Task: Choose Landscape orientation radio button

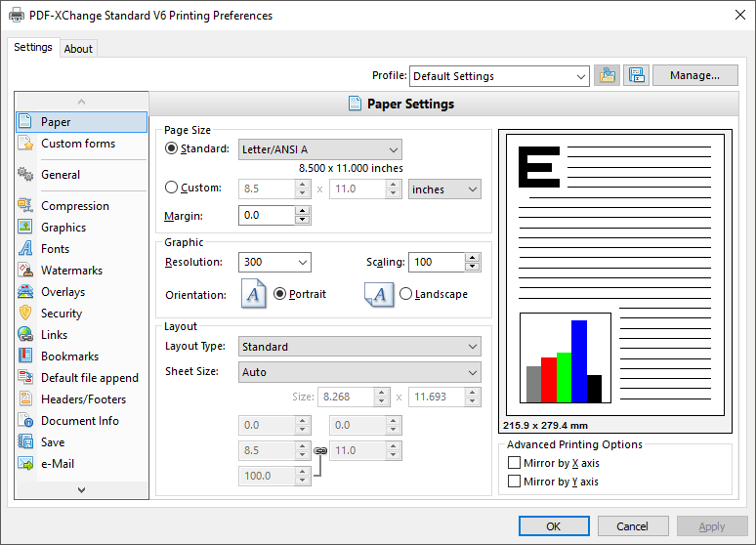Action: (406, 293)
